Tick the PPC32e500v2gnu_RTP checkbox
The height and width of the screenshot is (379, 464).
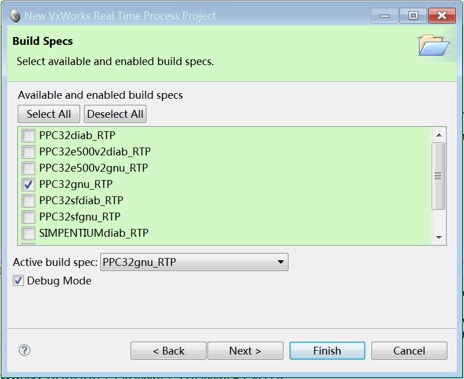click(28, 168)
